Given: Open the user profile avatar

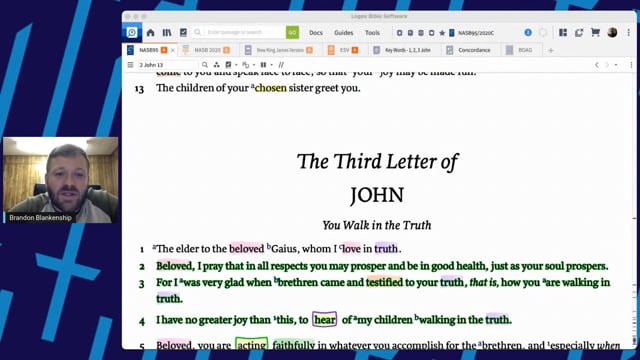Looking at the screenshot, I should pyautogui.click(x=612, y=32).
